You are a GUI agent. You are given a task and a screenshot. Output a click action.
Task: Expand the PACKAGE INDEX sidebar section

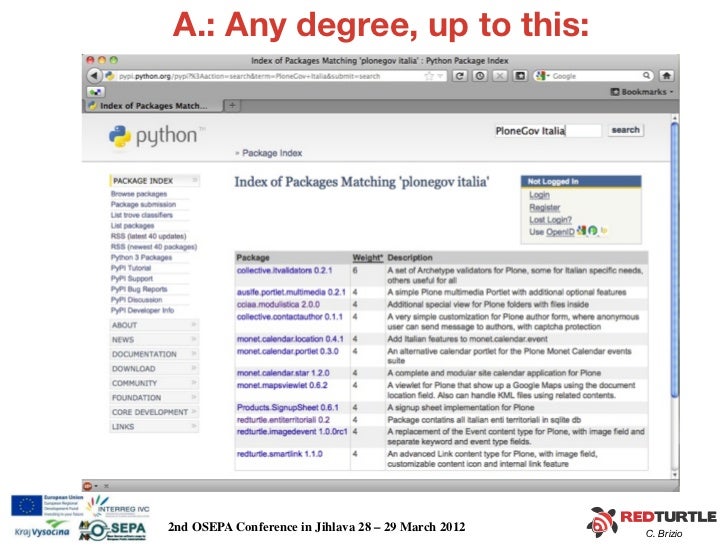click(155, 181)
